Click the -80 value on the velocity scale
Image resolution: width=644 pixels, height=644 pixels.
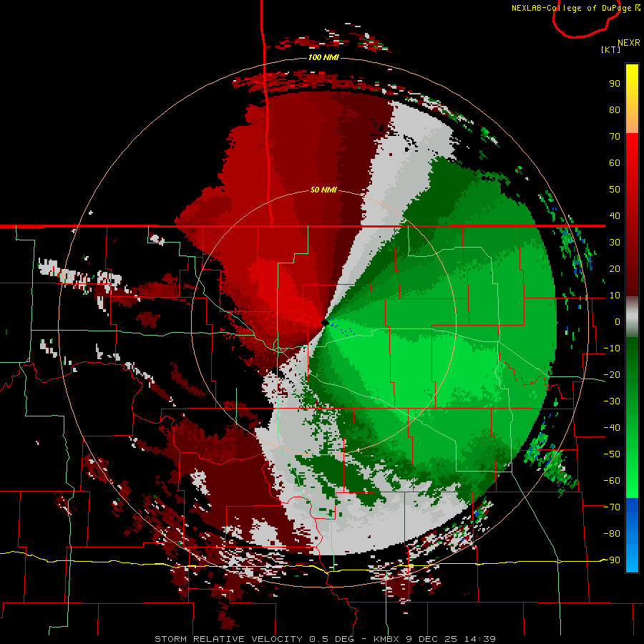click(x=612, y=534)
